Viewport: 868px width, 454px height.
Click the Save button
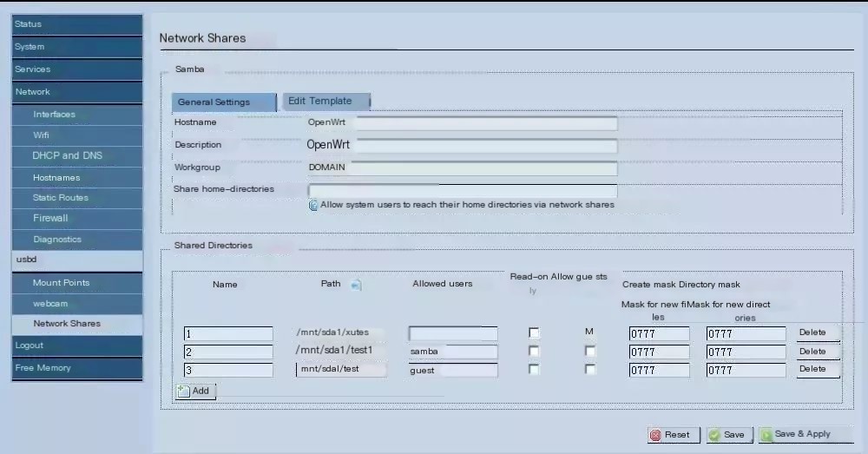click(x=730, y=435)
